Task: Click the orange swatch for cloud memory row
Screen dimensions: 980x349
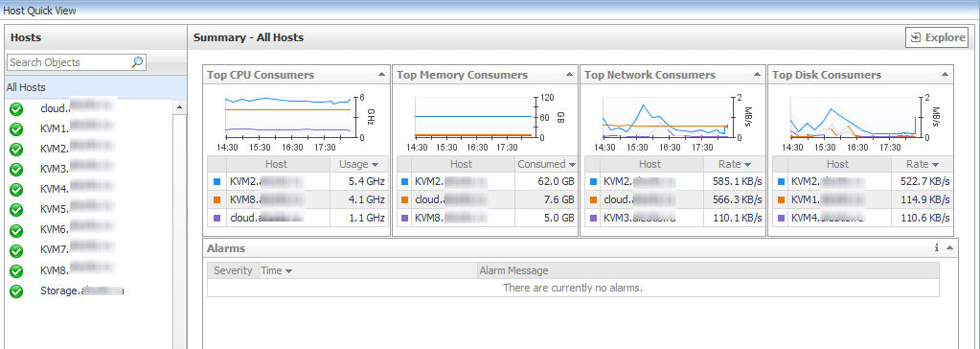Action: tap(404, 200)
